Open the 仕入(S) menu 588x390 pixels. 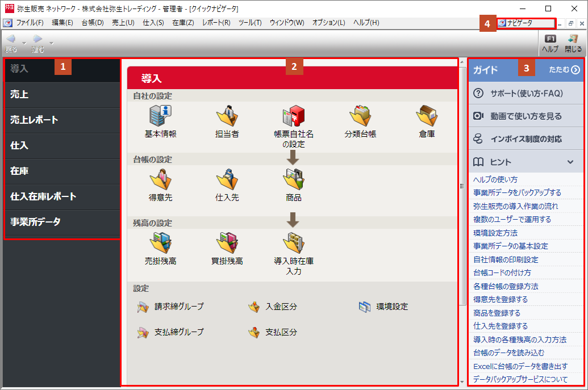coord(153,23)
